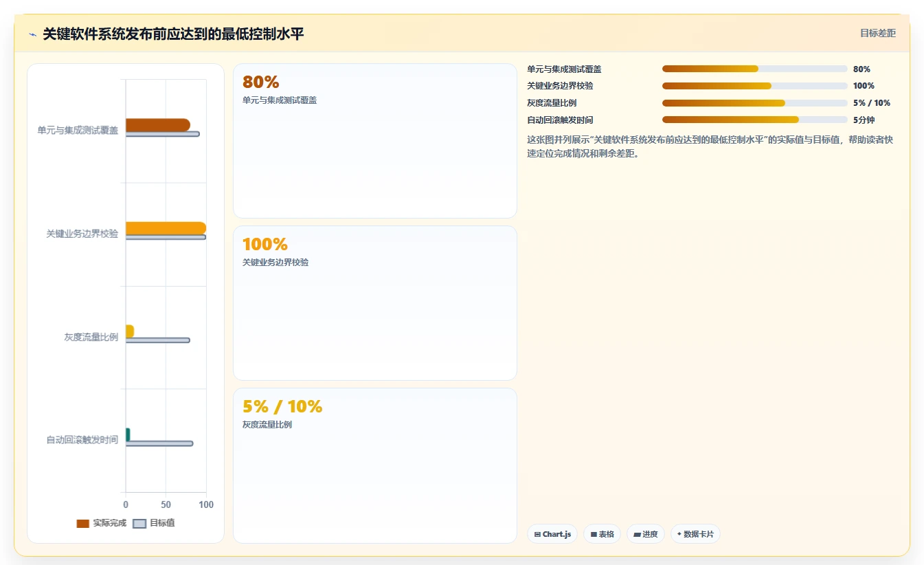Click the 灰度流量比例 caption under 5% / 10% card
The width and height of the screenshot is (924, 565).
tap(267, 425)
